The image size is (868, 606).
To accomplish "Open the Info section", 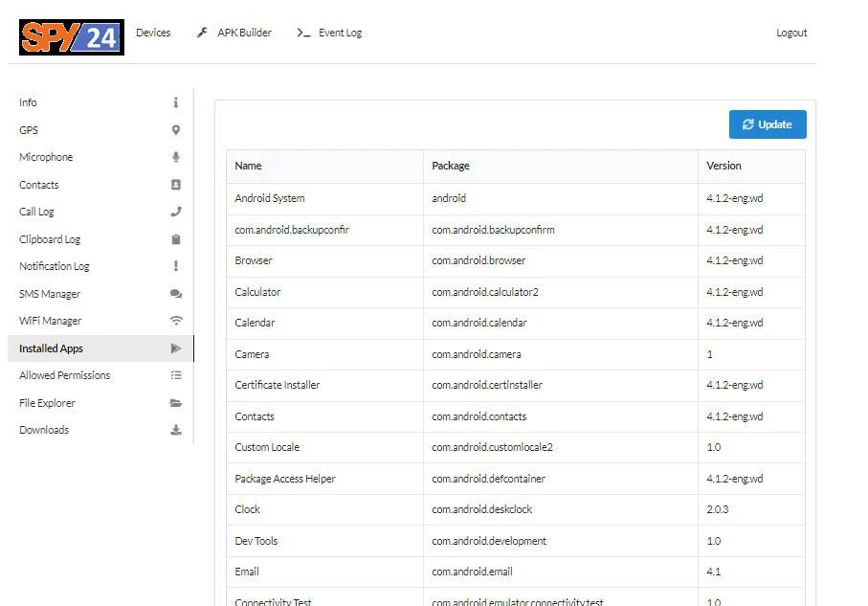I will pyautogui.click(x=100, y=102).
